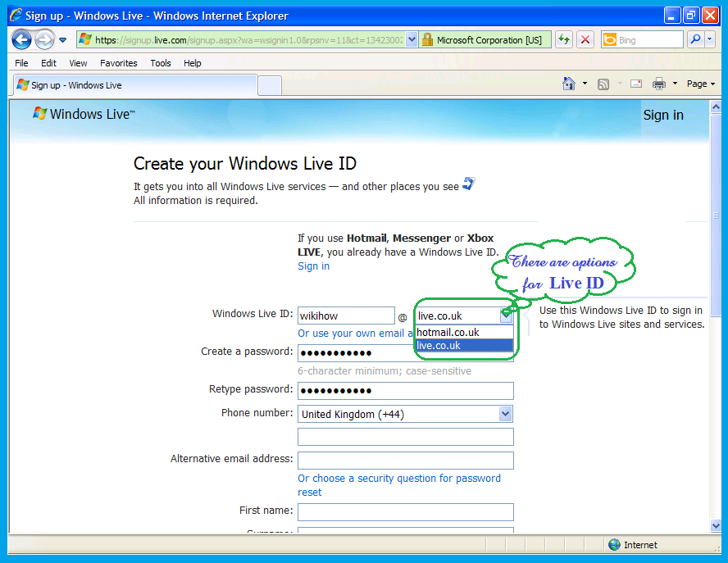Click the Refresh page icon
This screenshot has height=563, width=728.
[564, 39]
